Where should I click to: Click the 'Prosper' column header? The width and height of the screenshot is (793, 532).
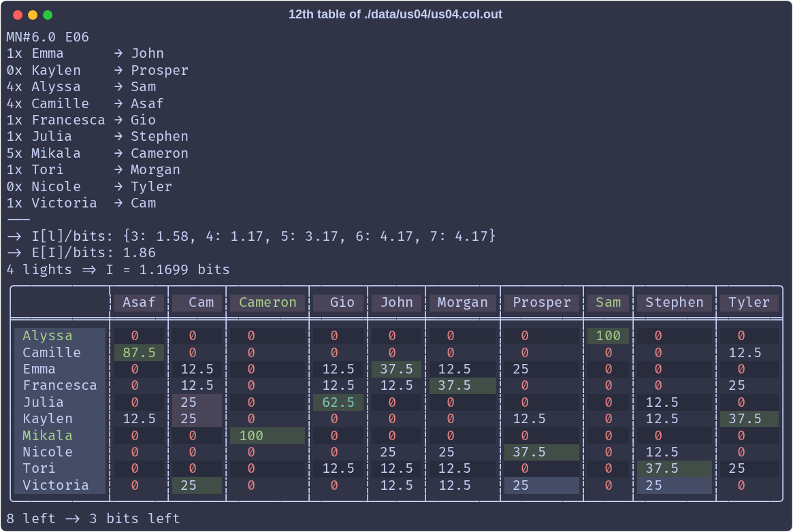coord(542,302)
